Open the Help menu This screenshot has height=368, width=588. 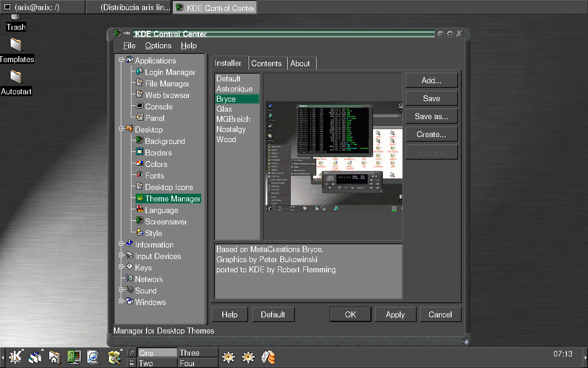click(188, 46)
